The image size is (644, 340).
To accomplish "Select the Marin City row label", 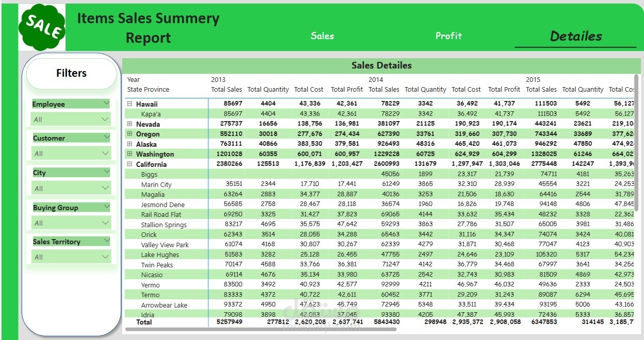I will tap(156, 184).
